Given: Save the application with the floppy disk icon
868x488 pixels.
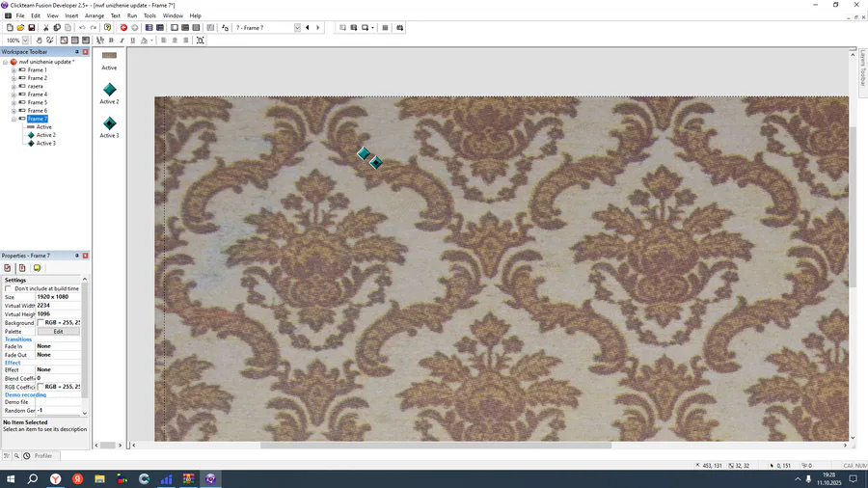Looking at the screenshot, I should [x=32, y=28].
